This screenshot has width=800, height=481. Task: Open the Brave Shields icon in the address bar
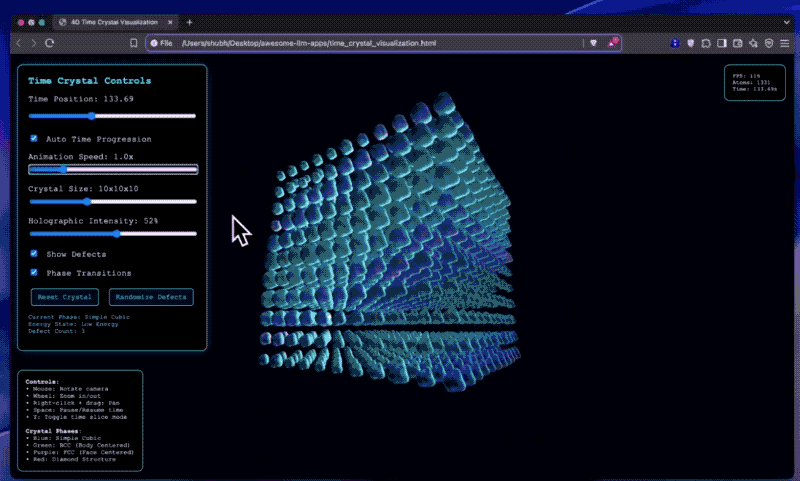(593, 43)
